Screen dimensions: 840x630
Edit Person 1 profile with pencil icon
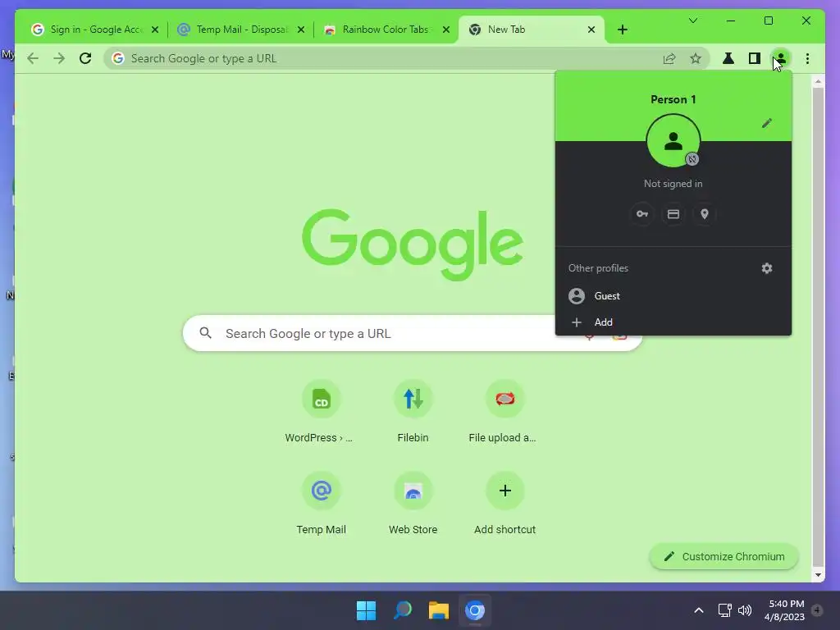pos(767,123)
